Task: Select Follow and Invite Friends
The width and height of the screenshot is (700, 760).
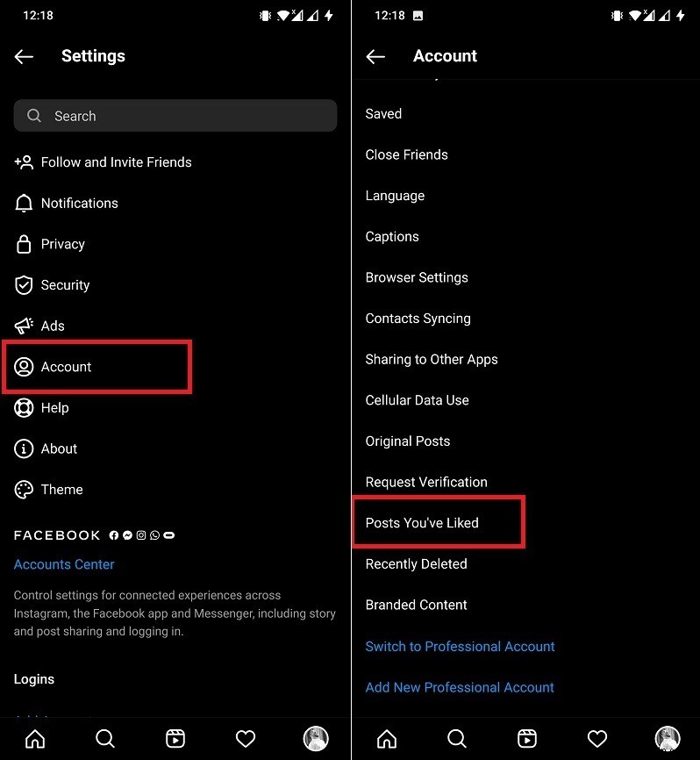Action: [116, 162]
